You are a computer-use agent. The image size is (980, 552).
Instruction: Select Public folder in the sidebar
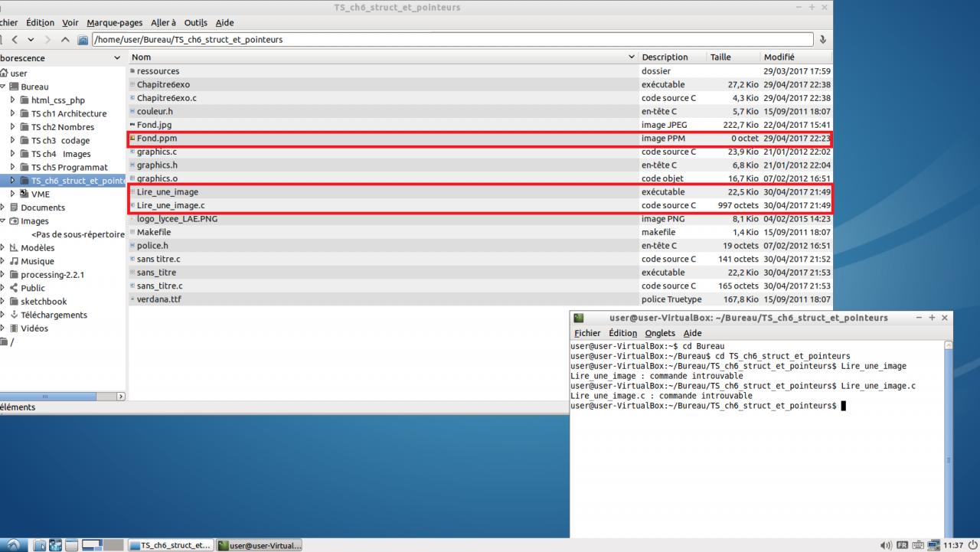pos(32,288)
